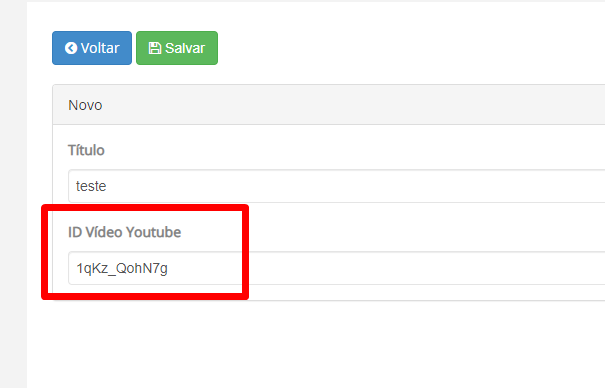Screen dimensions: 605x388
Task: Focus the ID Vídeo Youtube input field
Action: click(336, 268)
